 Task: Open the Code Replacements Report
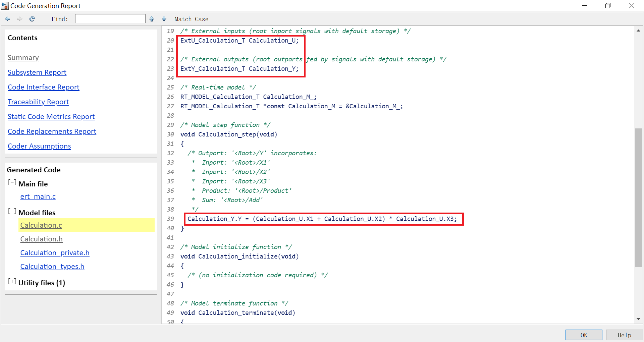(x=52, y=131)
